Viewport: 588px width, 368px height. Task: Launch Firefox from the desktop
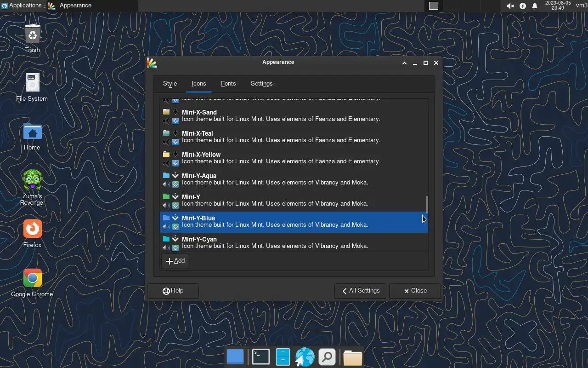(x=32, y=229)
